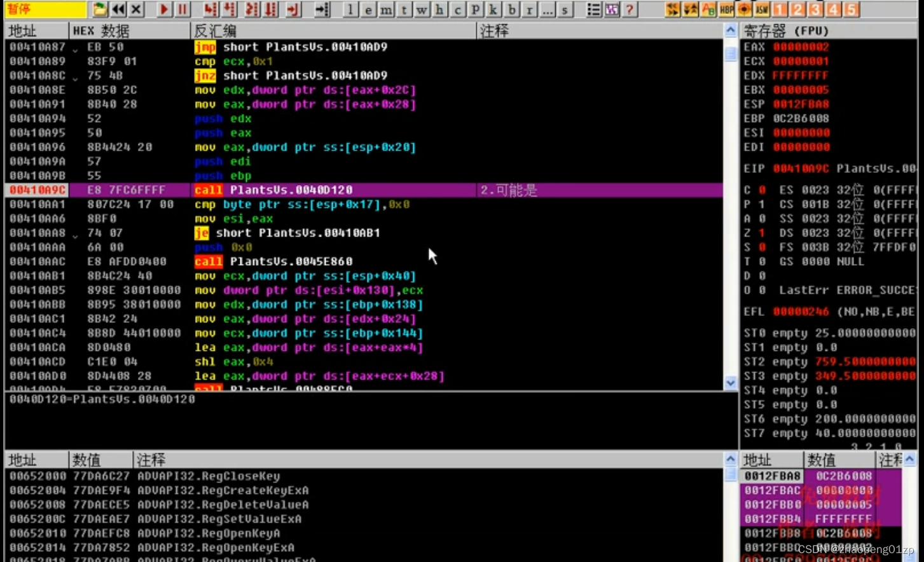The height and width of the screenshot is (562, 924).
Task: Open the breakpoints window with the 'b' button
Action: click(x=511, y=10)
